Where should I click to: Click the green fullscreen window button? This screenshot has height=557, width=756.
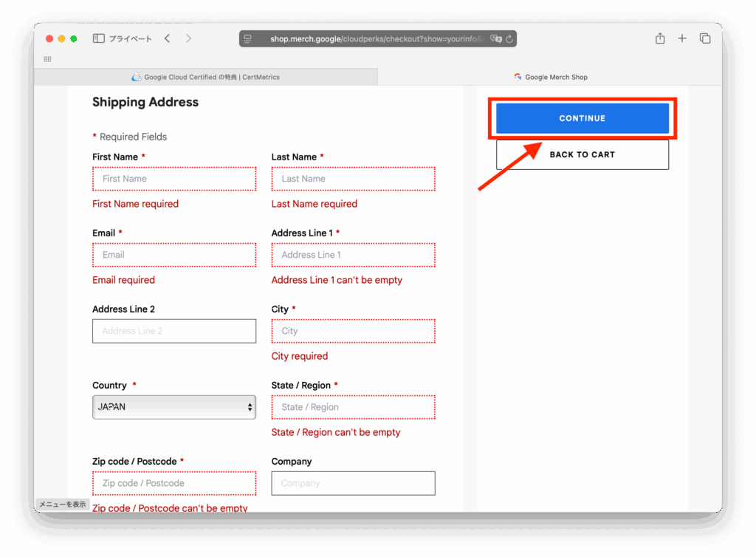tap(73, 38)
